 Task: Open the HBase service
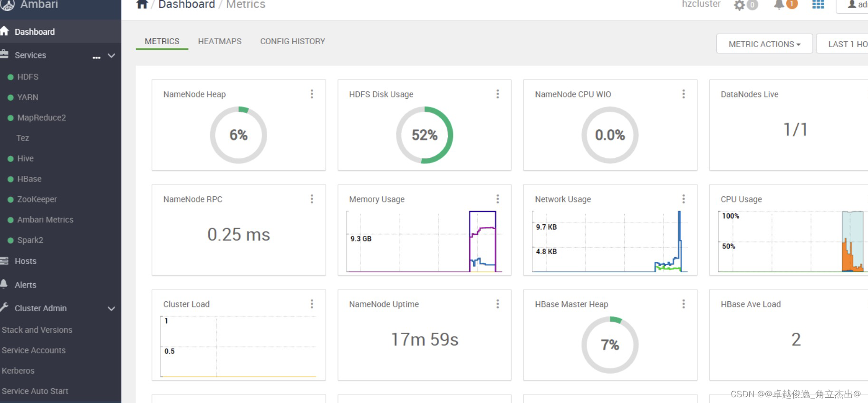coord(29,179)
